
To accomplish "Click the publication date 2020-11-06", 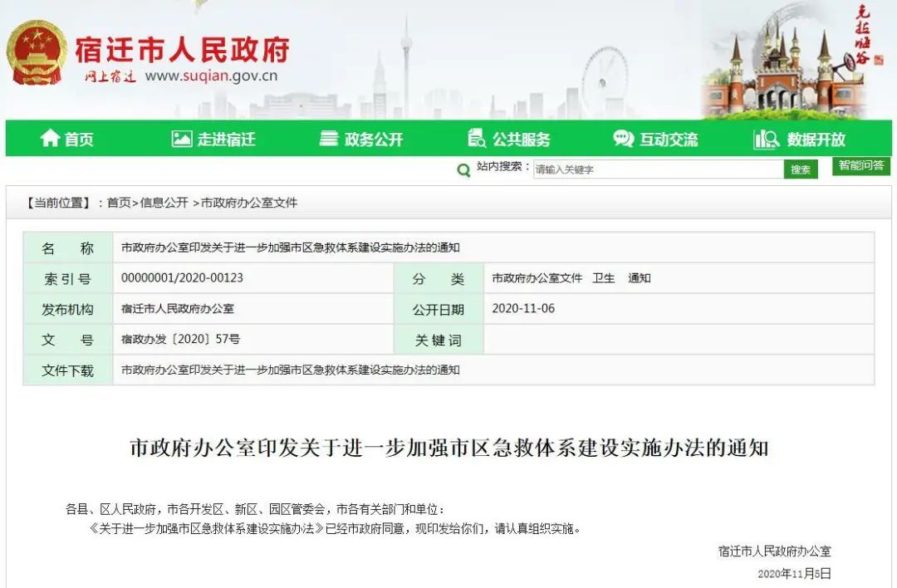I will pyautogui.click(x=523, y=308).
